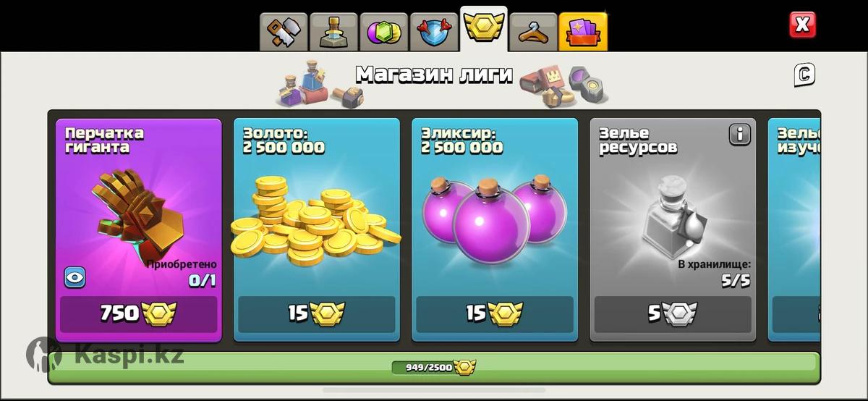Preview the Giant Gauntlet with eye icon

[75, 277]
